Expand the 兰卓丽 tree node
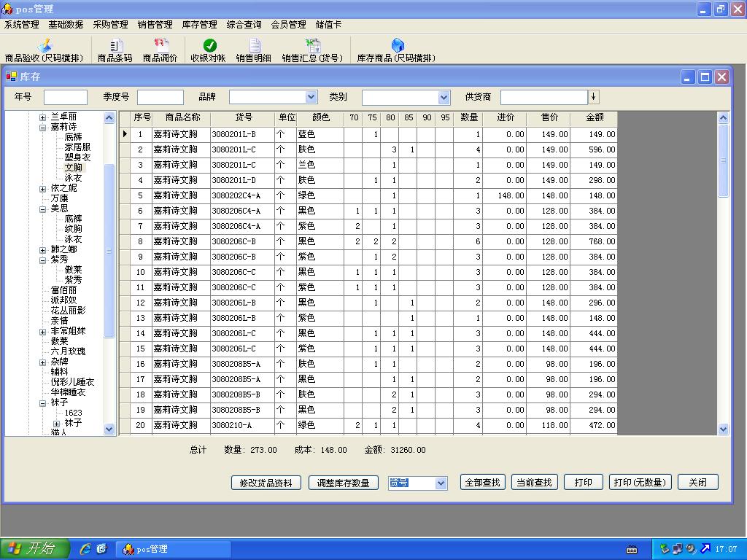The width and height of the screenshot is (747, 560). [43, 117]
